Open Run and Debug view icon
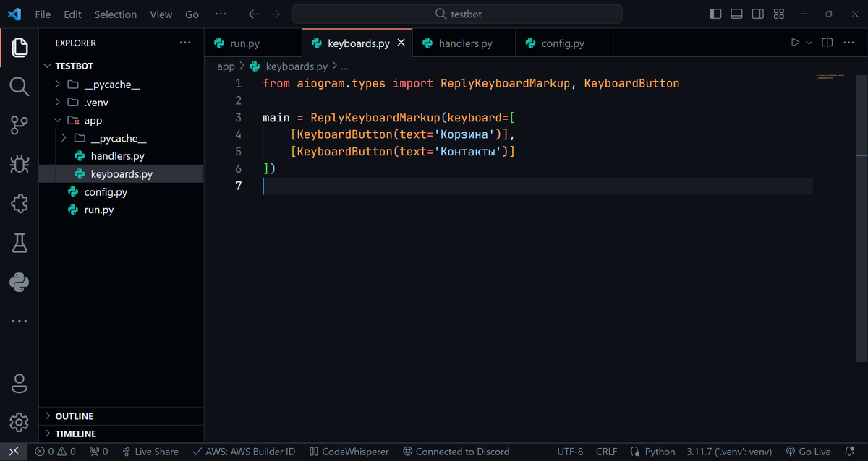868x461 pixels. pos(20,165)
